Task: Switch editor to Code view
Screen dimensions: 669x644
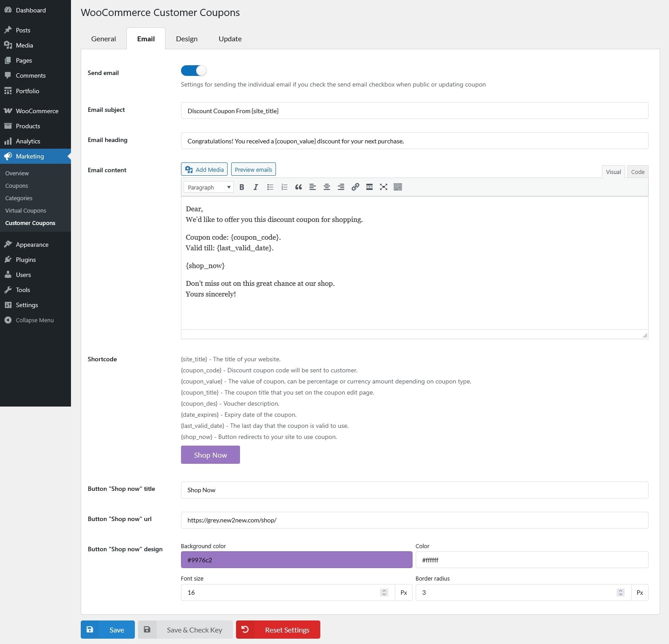Action: click(x=638, y=172)
